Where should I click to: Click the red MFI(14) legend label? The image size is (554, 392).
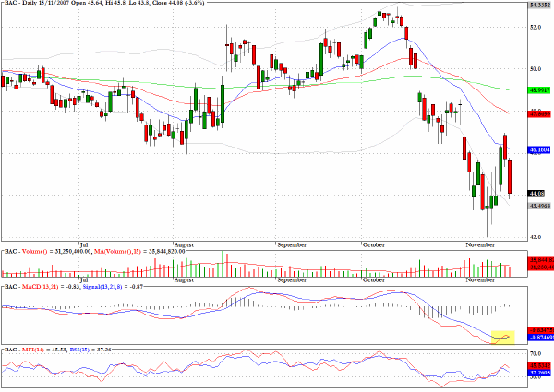33,350
